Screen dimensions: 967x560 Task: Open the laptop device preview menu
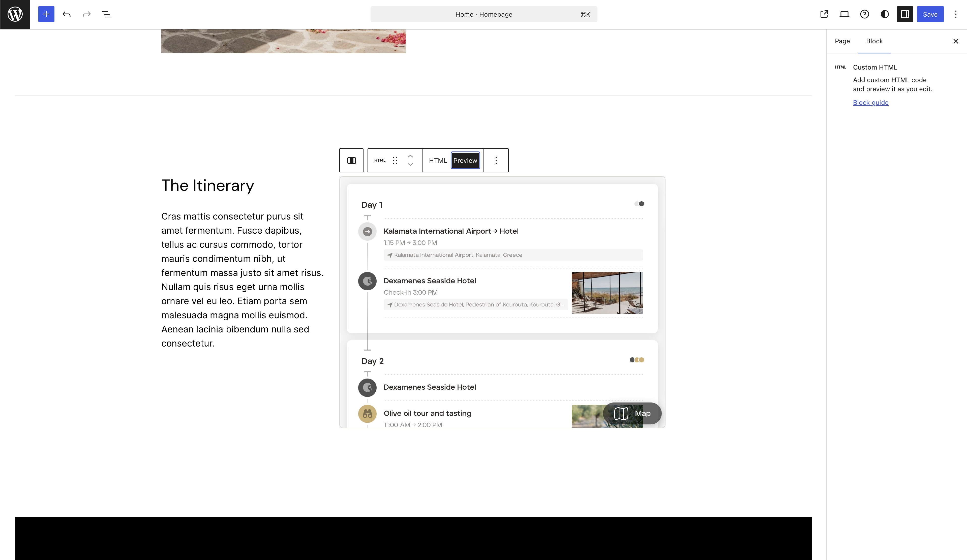click(844, 14)
